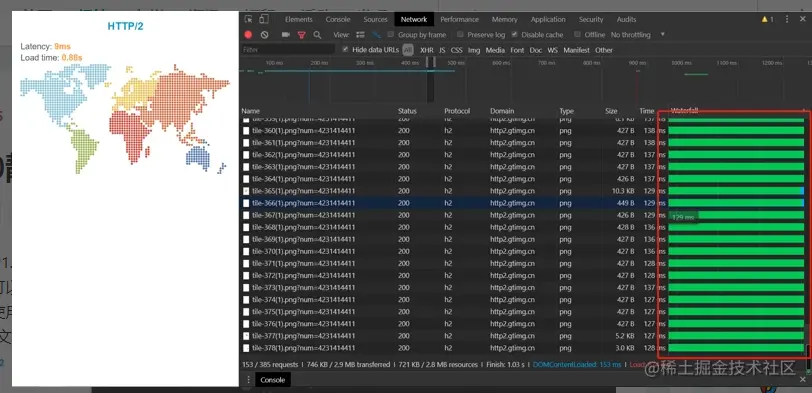The height and width of the screenshot is (393, 812).
Task: Open the Sources tab
Action: (x=375, y=19)
